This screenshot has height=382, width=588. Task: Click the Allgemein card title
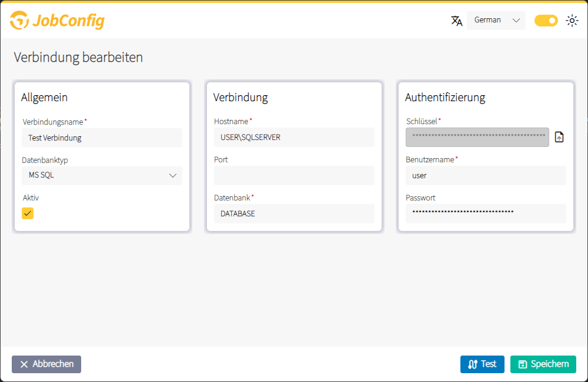coord(44,98)
